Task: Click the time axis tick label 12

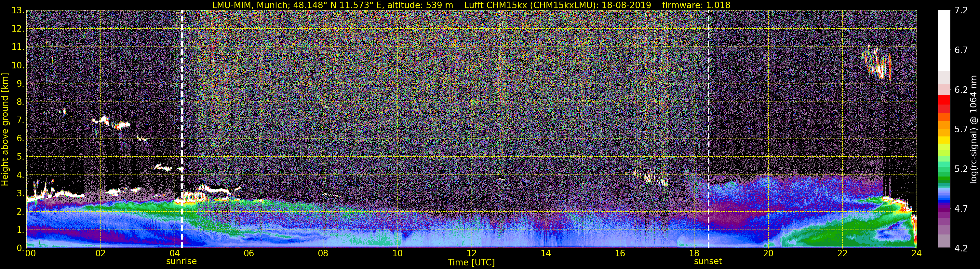Action: tap(471, 253)
